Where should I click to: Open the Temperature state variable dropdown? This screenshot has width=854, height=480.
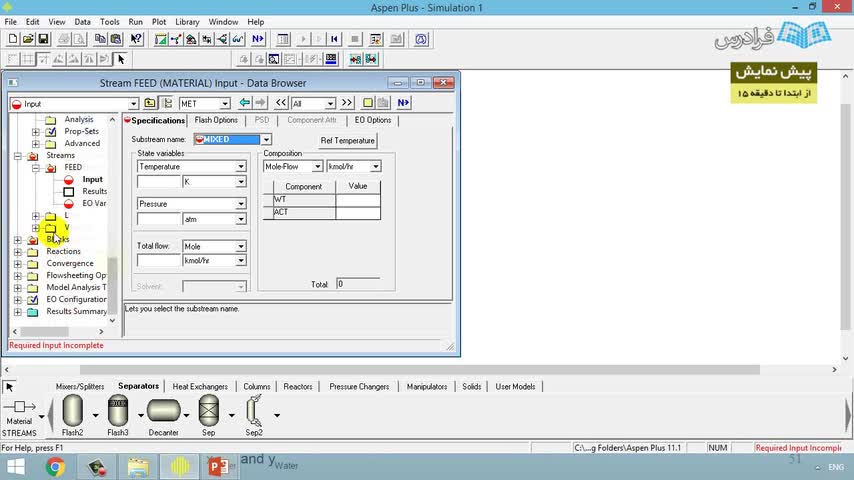240,167
